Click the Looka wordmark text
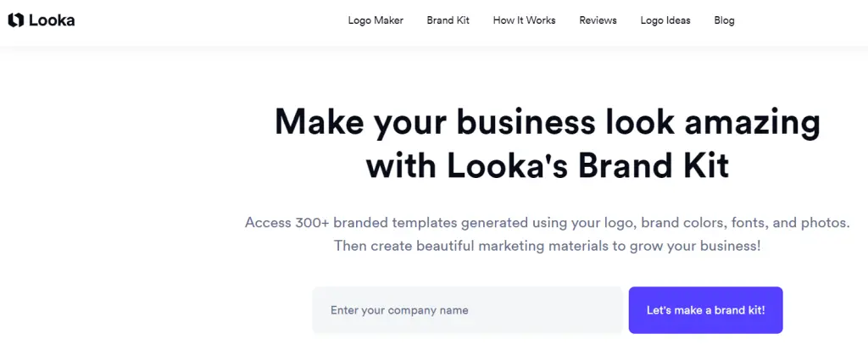 click(x=52, y=20)
